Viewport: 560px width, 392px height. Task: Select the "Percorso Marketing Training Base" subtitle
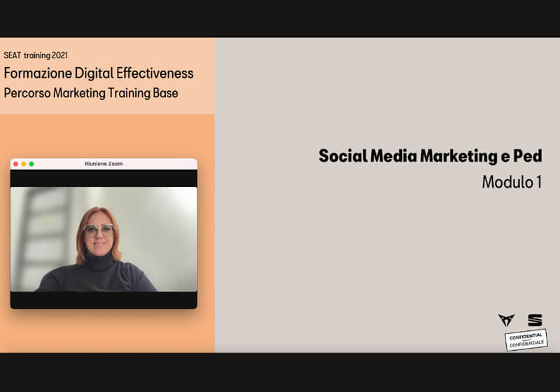point(91,92)
